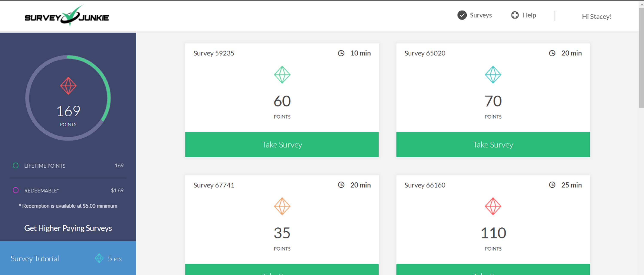Take Survey 66160 button
Viewport: 644px width, 275px height.
[x=493, y=269]
